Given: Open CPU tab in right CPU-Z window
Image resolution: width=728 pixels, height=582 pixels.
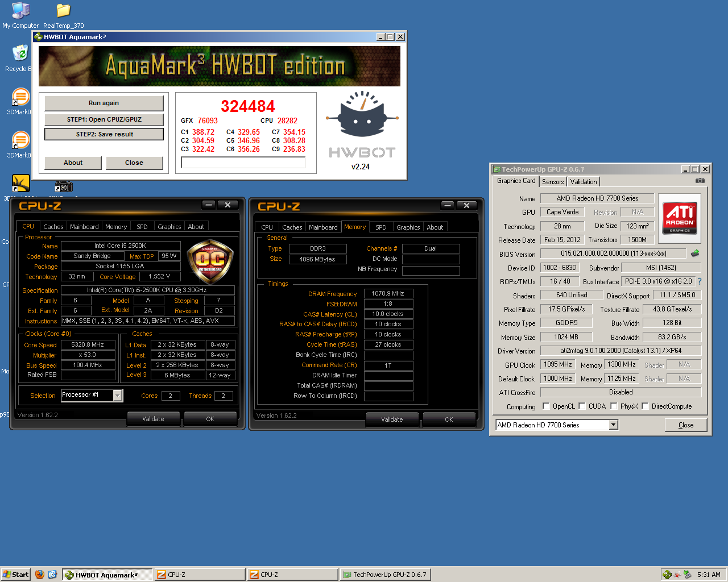Looking at the screenshot, I should 267,227.
